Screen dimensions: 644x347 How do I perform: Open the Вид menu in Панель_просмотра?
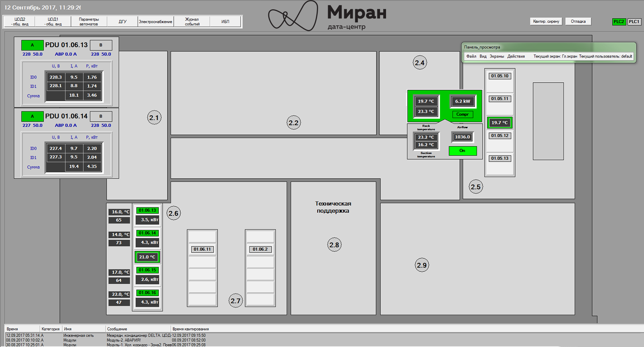(483, 56)
